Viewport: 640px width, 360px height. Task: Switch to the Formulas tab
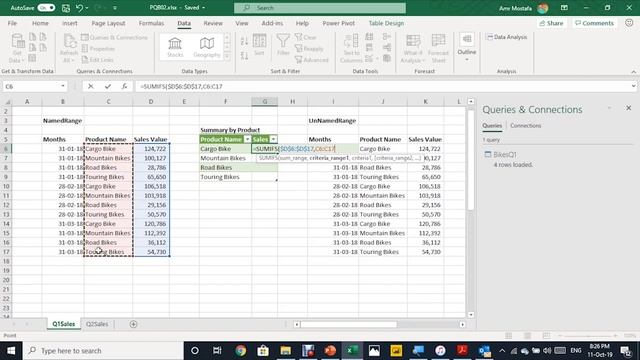[x=151, y=23]
